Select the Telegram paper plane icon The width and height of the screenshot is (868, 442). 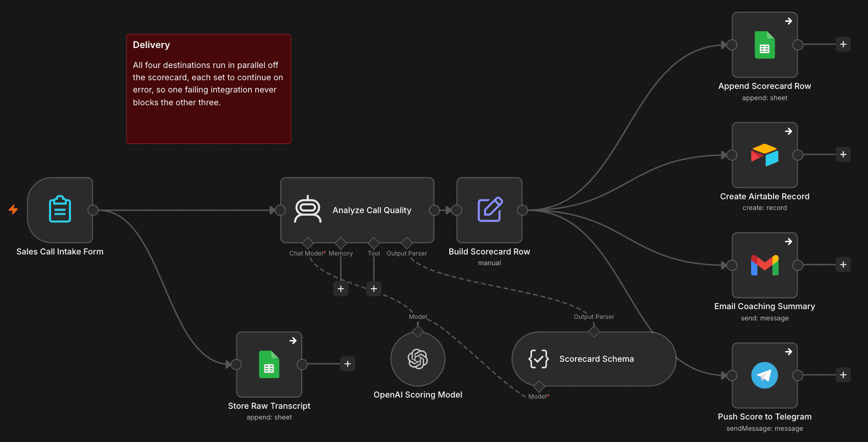tap(764, 376)
